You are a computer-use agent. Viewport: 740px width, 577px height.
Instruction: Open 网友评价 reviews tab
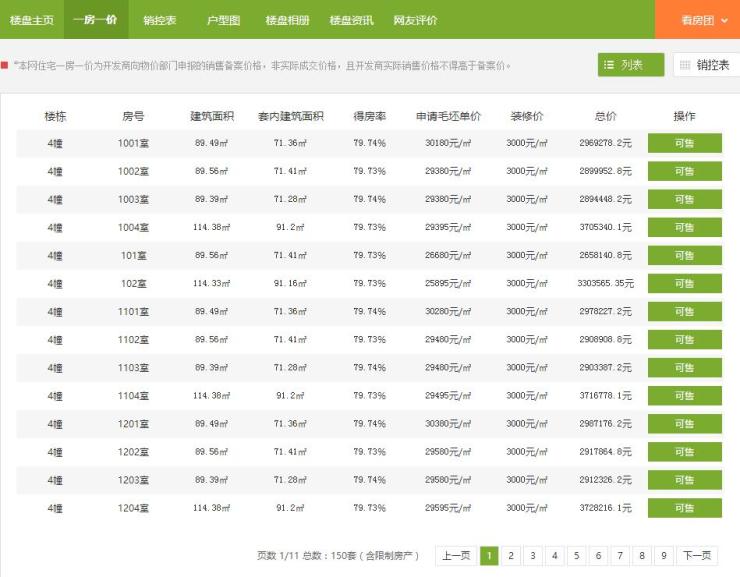pyautogui.click(x=415, y=20)
